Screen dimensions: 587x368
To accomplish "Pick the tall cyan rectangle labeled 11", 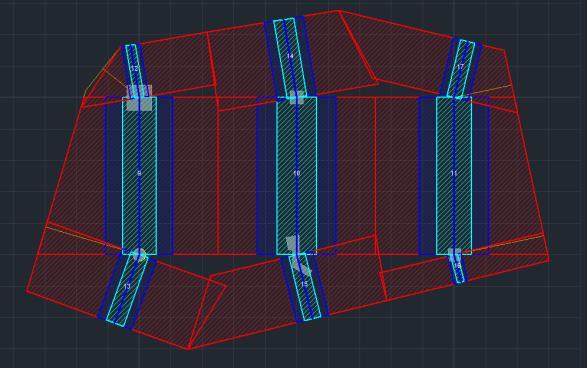I will coord(454,175).
